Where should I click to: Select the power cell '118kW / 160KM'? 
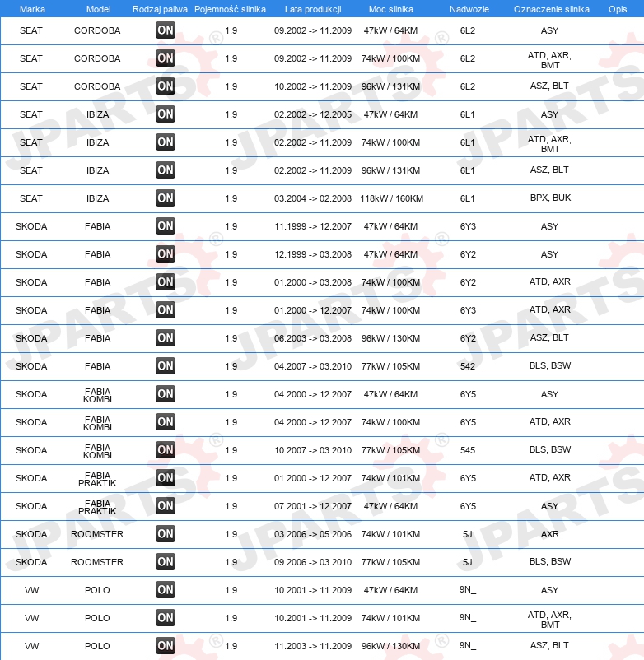pyautogui.click(x=391, y=198)
